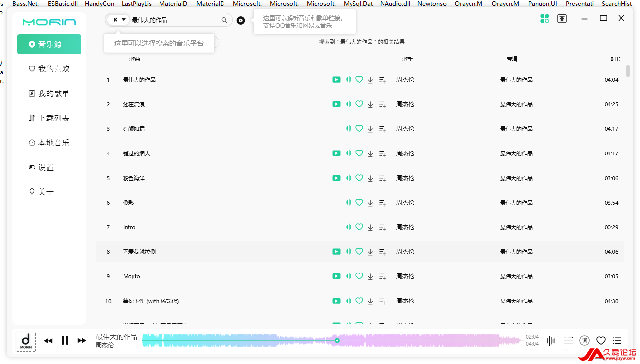
Task: Switch the playback order mode
Action: coord(568,340)
